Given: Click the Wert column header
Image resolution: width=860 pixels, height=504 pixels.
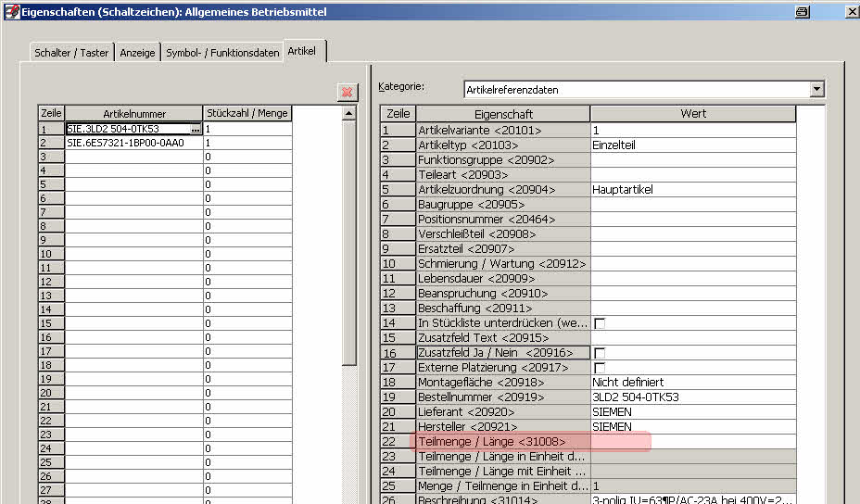Looking at the screenshot, I should pos(693,114).
